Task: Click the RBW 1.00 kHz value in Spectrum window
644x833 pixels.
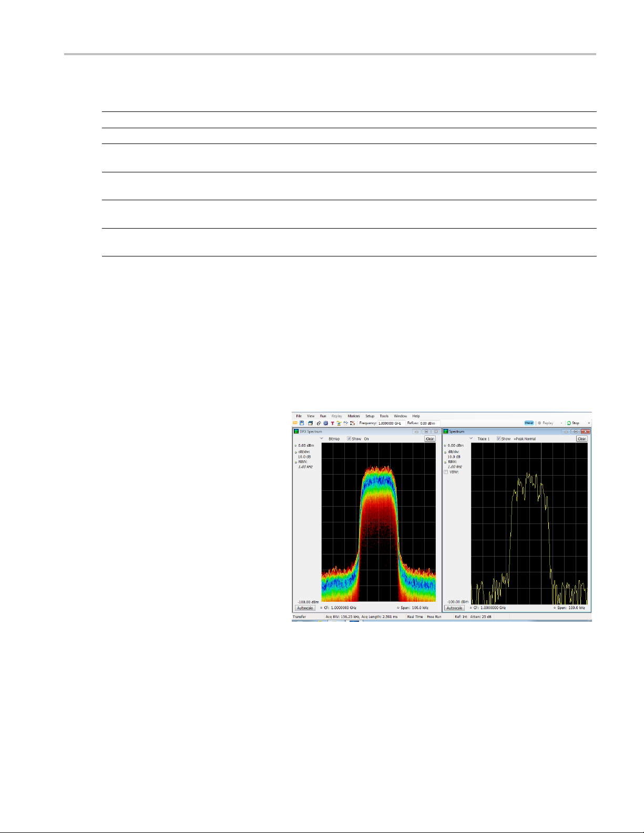Action: 455,467
